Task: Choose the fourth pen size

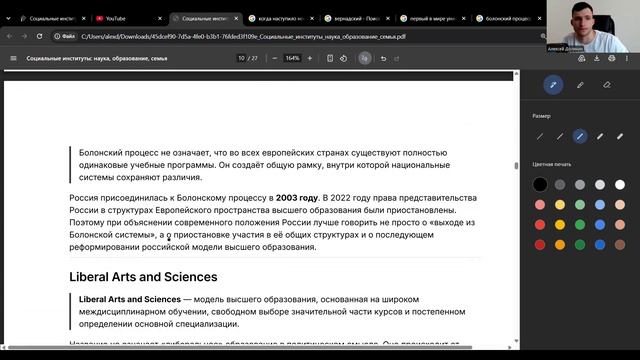Action: point(600,136)
